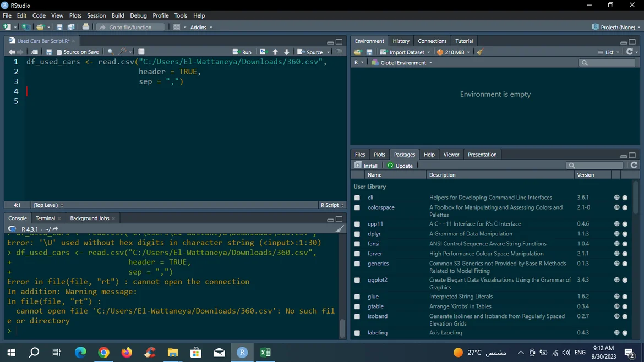
Task: Re-run the previous code region icon
Action: 263,52
